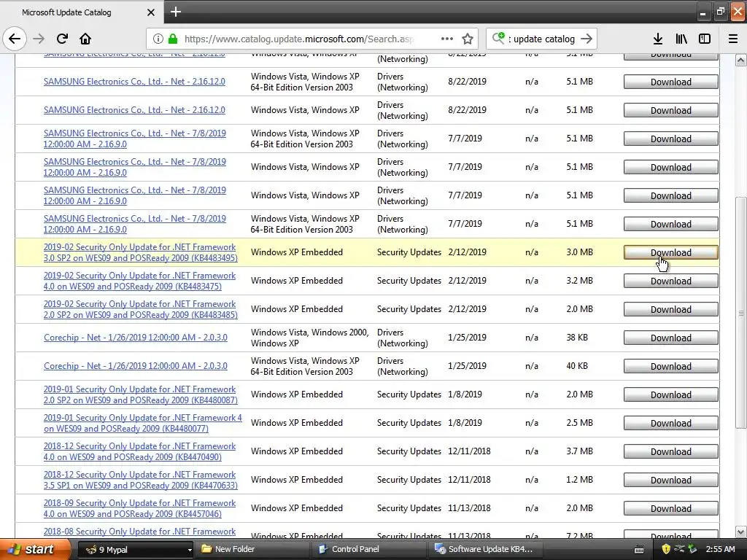Screen dimensions: 747x560
Task: Download the KB4470490 update
Action: point(671,451)
